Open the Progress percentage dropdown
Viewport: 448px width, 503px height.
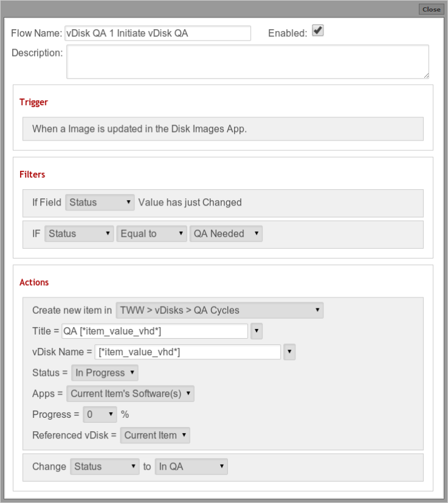[x=100, y=414]
